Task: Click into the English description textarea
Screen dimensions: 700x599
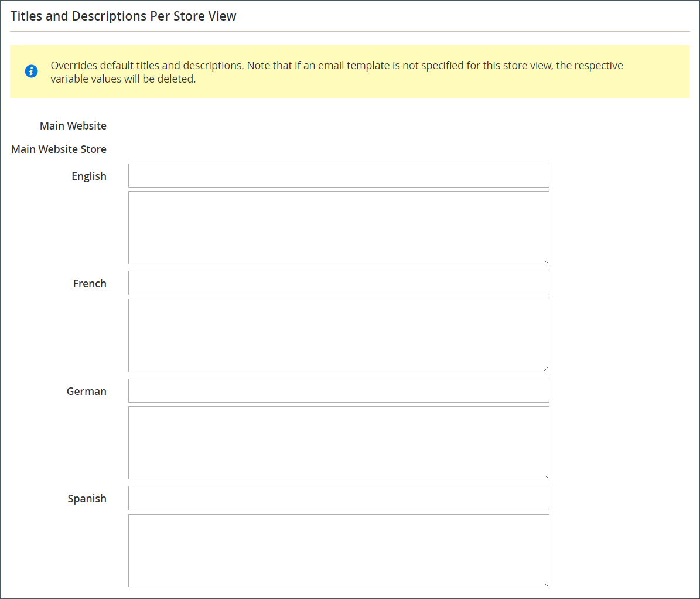Action: (339, 228)
